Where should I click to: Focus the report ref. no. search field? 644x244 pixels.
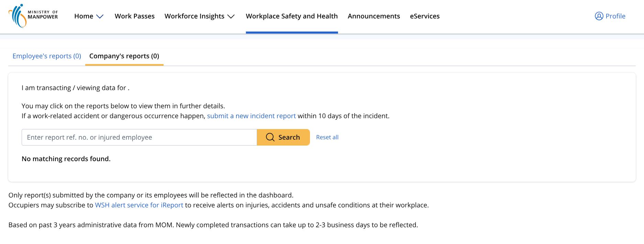[x=139, y=137]
